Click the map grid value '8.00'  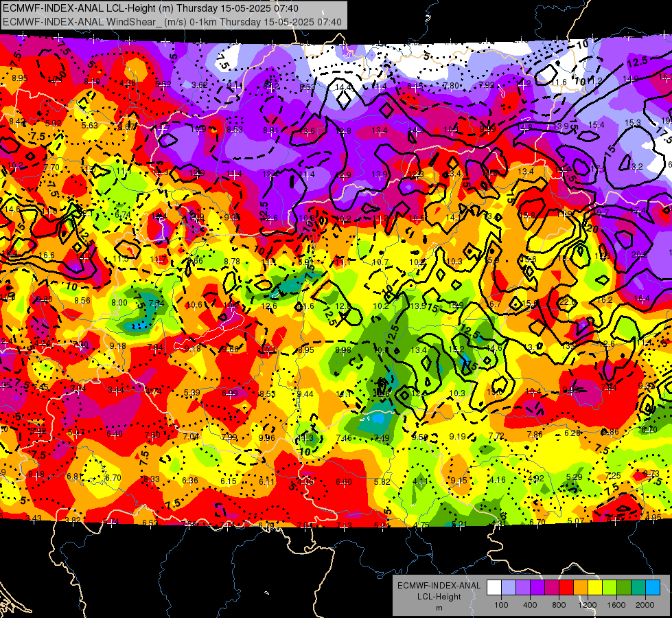tap(119, 302)
